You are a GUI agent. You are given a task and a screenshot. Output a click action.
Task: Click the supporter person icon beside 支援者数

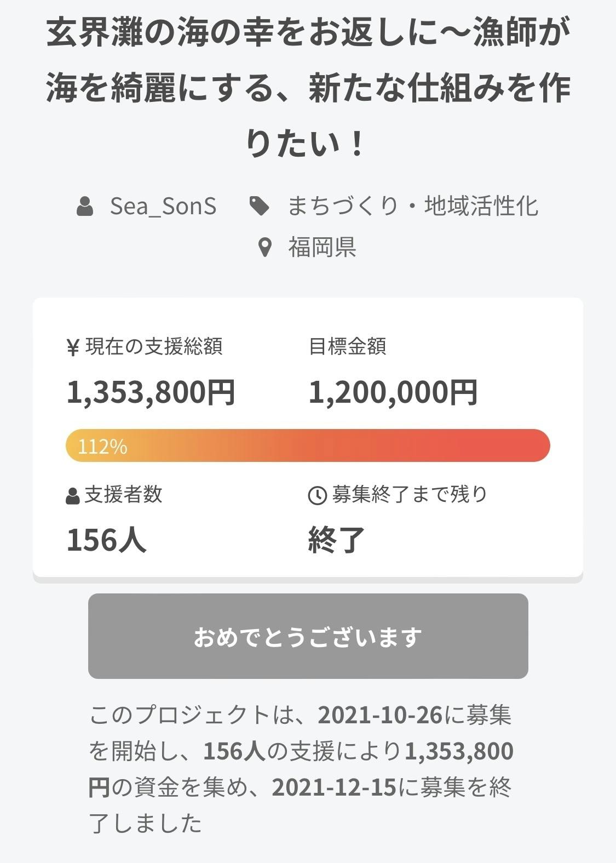pos(73,496)
